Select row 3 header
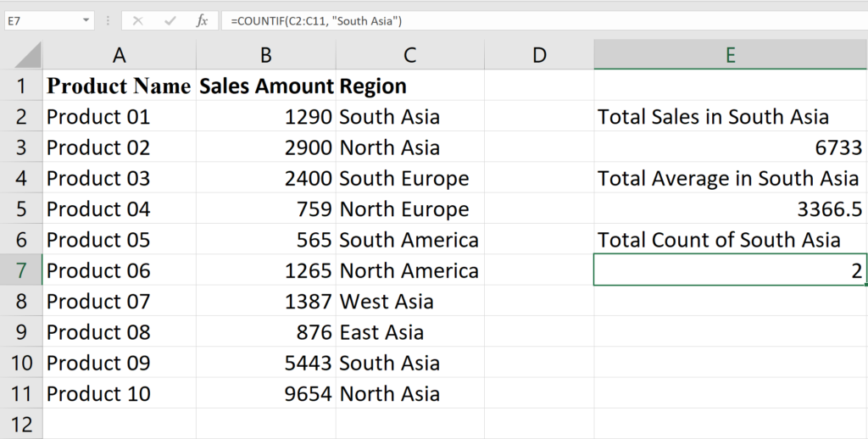 pos(21,147)
